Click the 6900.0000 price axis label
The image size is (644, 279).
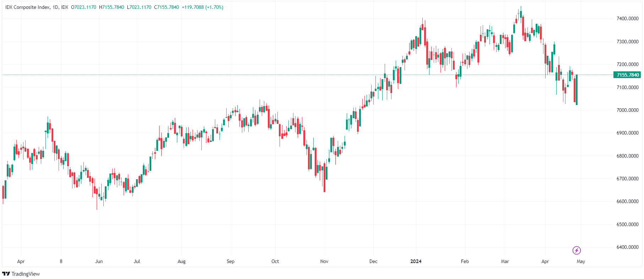628,133
